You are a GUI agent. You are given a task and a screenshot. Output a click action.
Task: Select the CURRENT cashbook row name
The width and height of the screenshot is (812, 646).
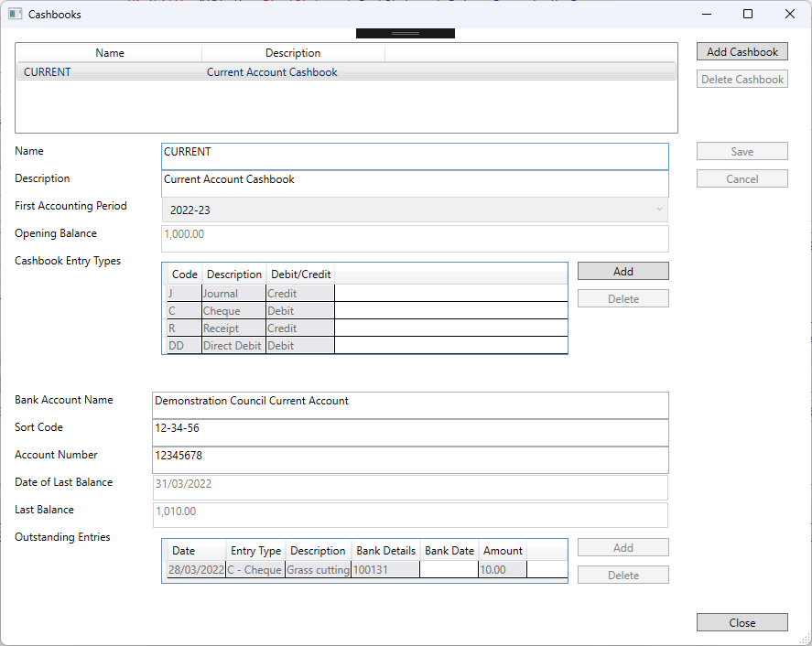(x=47, y=72)
